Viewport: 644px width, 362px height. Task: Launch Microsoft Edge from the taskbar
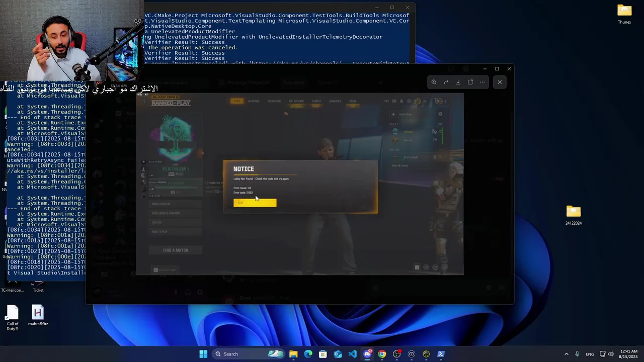coord(308,354)
